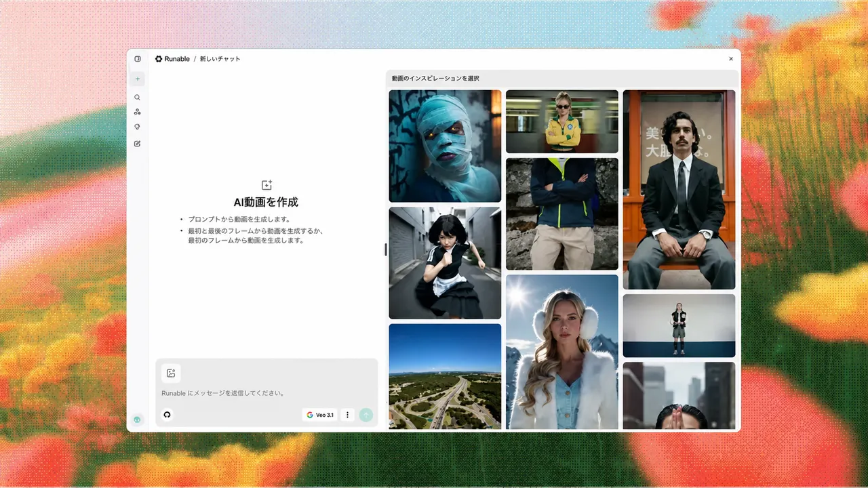868x488 pixels.
Task: Open the three-dot more options menu
Action: 348,415
